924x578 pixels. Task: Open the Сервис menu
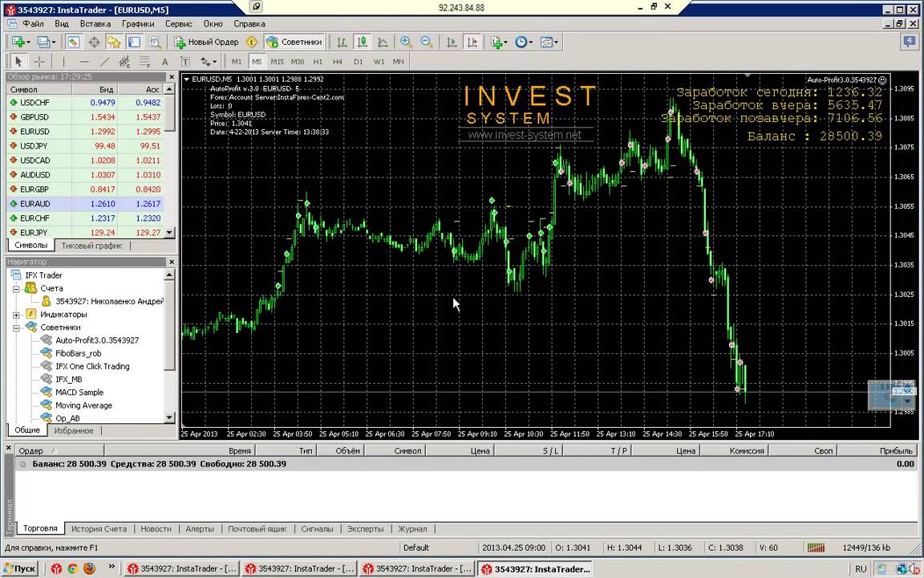pos(179,23)
